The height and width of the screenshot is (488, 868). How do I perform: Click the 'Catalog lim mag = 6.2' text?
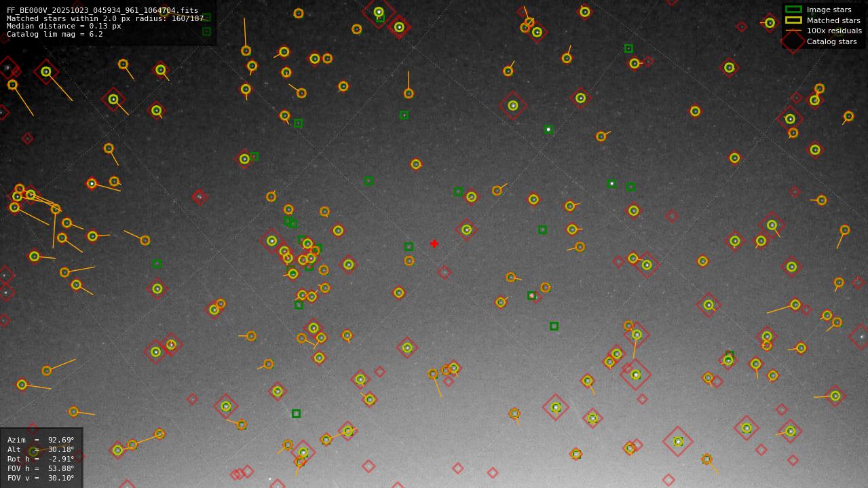(x=55, y=34)
